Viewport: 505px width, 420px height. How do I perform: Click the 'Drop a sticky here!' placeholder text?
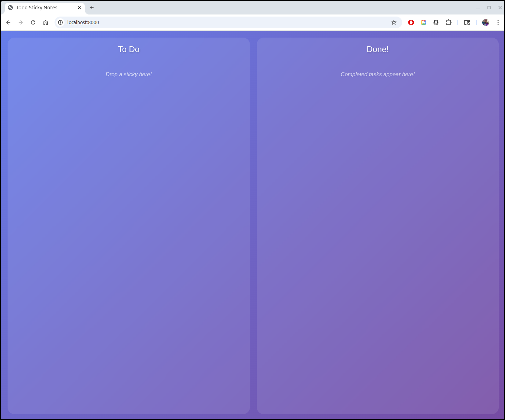coord(128,74)
